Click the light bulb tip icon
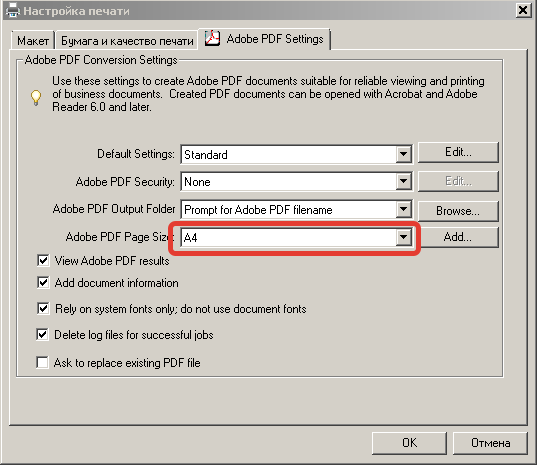The image size is (537, 465). (x=36, y=98)
